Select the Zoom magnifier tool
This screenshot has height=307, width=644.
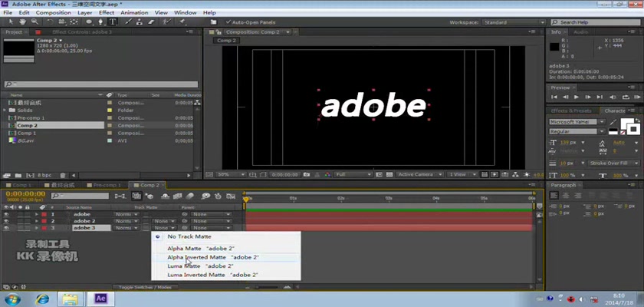pos(34,21)
